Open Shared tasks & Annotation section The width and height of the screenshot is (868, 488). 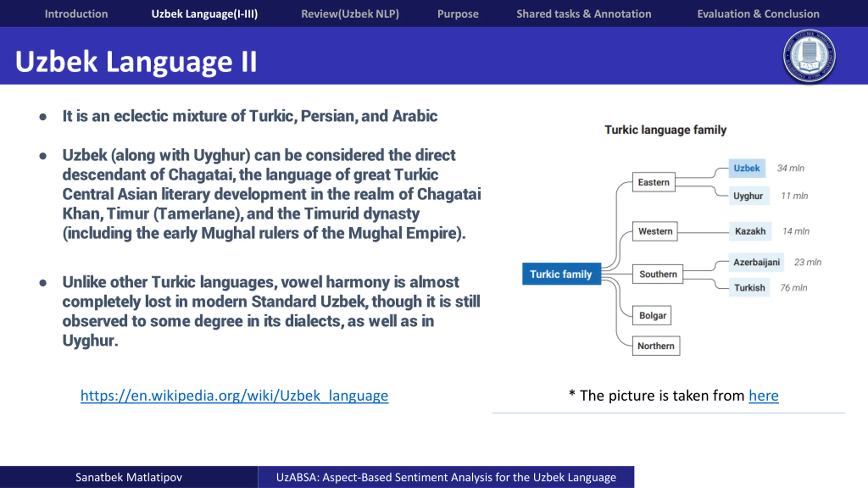point(584,14)
